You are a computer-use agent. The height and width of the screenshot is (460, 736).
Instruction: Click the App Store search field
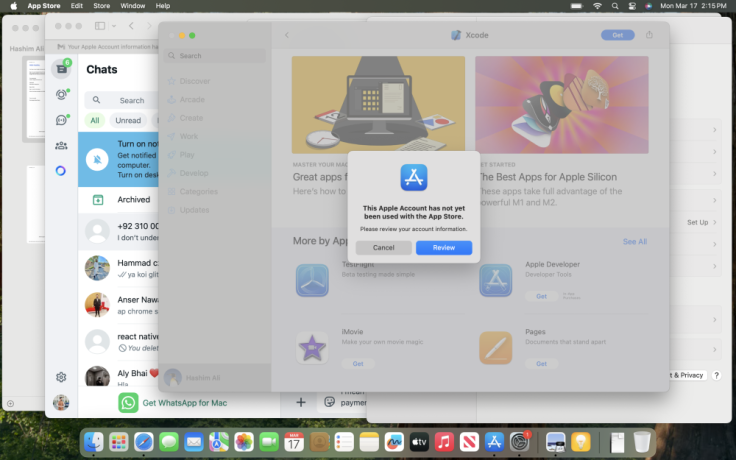pyautogui.click(x=215, y=55)
